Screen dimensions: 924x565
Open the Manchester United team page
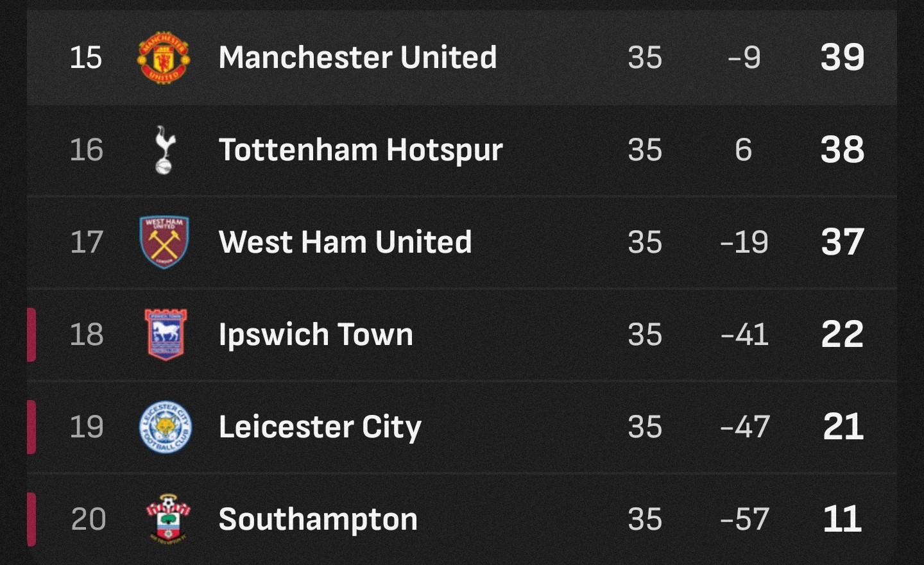tap(357, 57)
